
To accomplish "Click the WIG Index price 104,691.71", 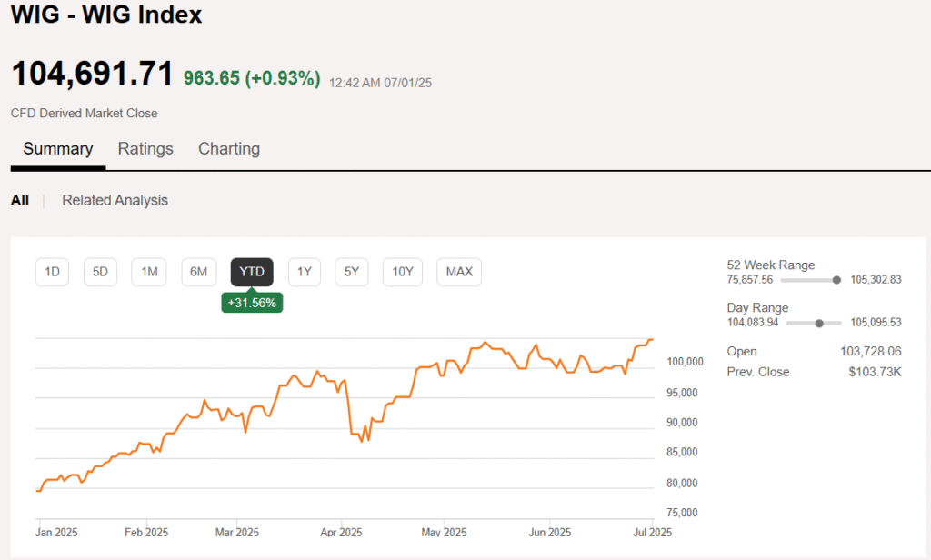I will (x=92, y=75).
